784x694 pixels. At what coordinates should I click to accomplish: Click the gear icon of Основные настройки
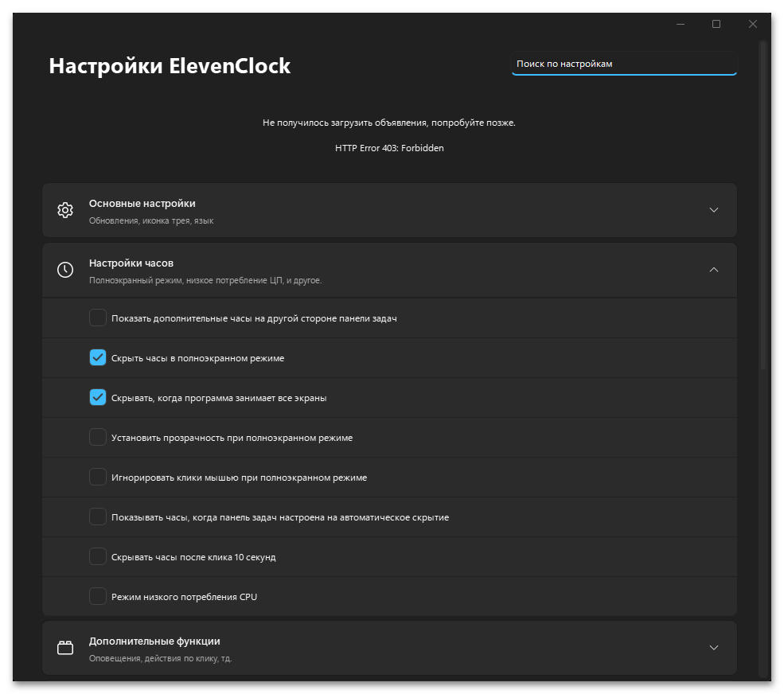pyautogui.click(x=65, y=210)
